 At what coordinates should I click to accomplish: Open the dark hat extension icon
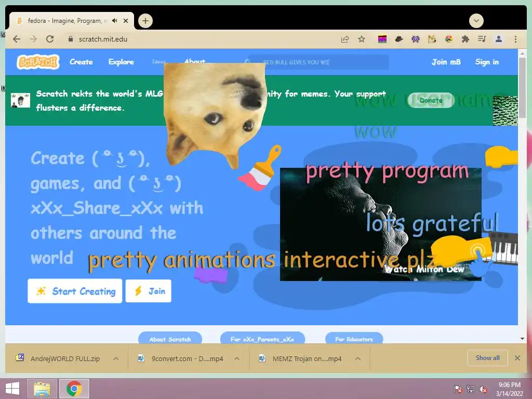[x=399, y=39]
